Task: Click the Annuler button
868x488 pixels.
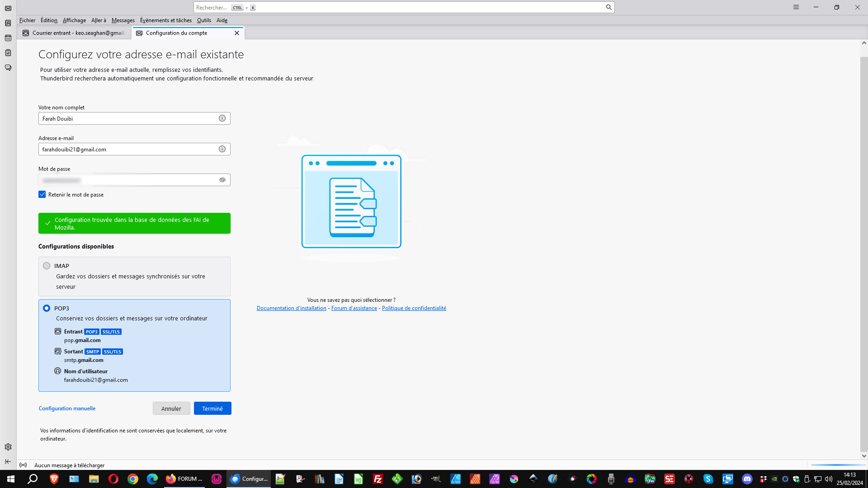Action: click(x=171, y=408)
